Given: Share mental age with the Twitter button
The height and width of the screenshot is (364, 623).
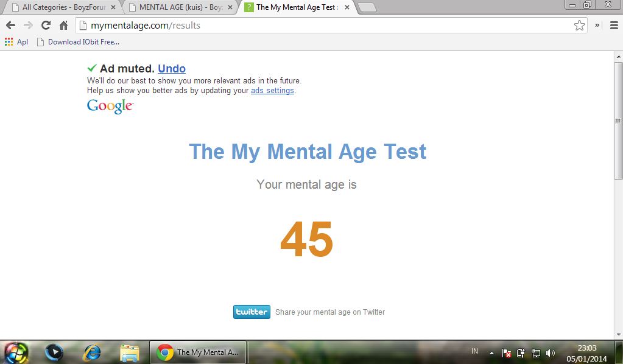Looking at the screenshot, I should [252, 312].
